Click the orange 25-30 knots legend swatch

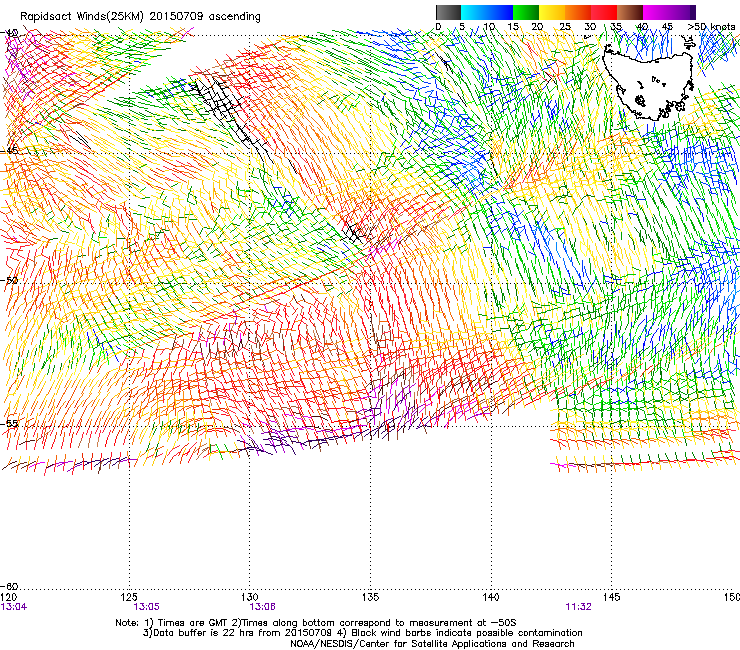point(578,12)
